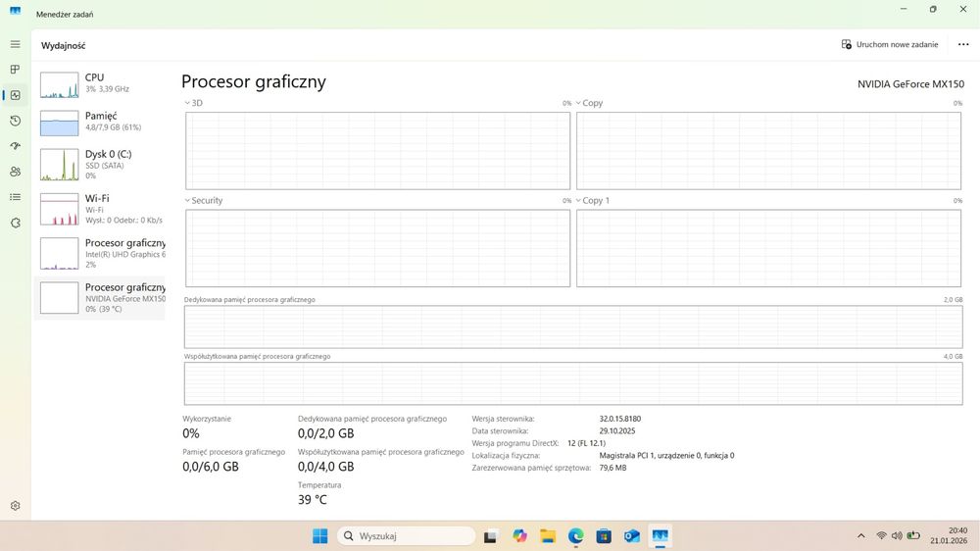Open the Processes page icon
Image resolution: width=980 pixels, height=551 pixels.
click(x=15, y=70)
